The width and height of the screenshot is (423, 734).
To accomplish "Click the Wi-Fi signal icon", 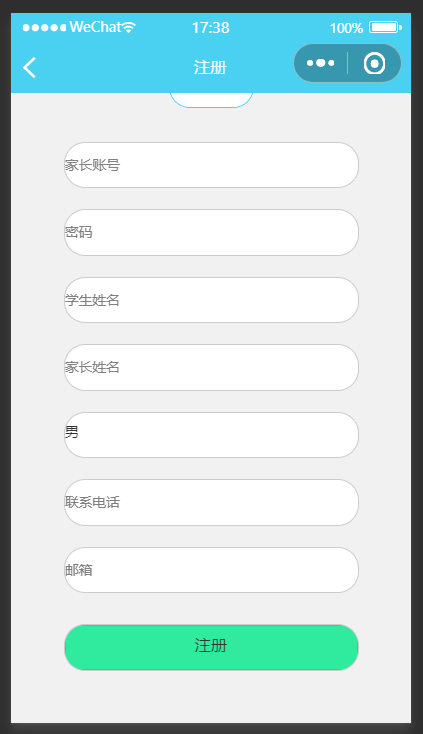I will click(x=128, y=27).
